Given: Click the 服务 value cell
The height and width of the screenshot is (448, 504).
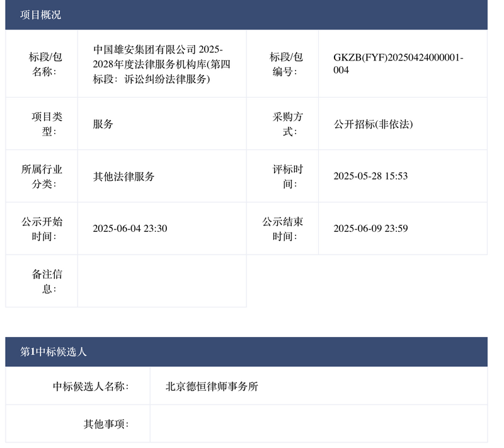Looking at the screenshot, I should coord(162,123).
